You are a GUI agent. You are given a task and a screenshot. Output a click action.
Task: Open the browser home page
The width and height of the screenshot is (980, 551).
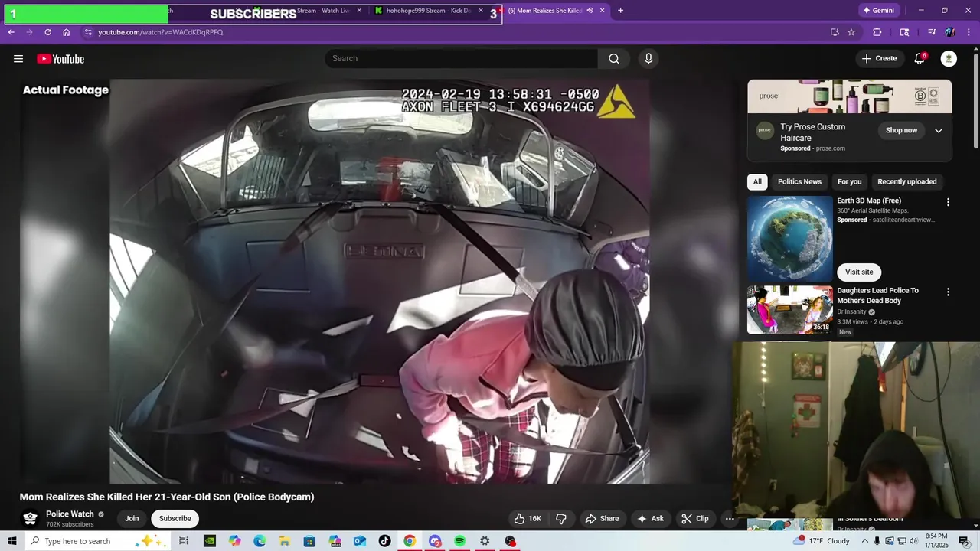[x=66, y=32]
